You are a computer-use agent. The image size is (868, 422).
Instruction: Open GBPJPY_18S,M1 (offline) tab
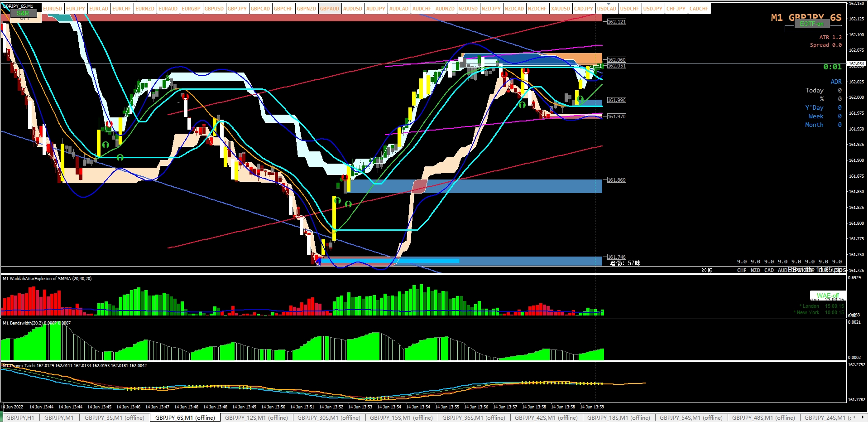[619, 417]
